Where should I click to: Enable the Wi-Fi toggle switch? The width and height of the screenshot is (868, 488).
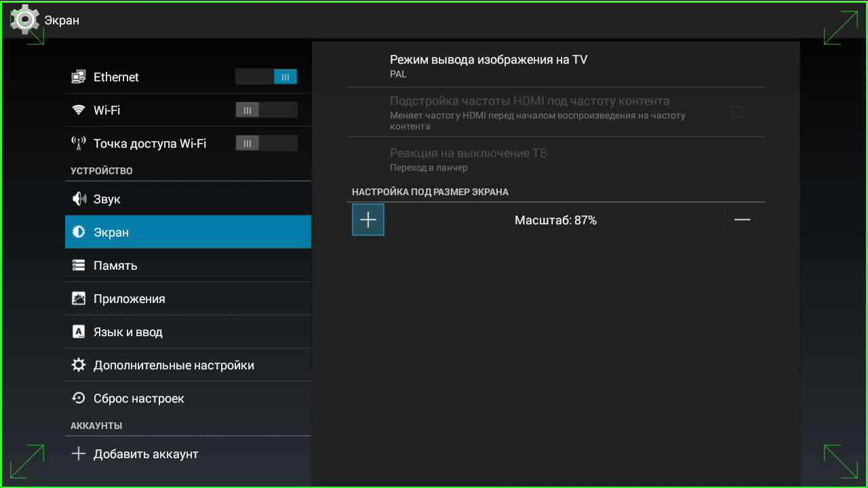[266, 110]
